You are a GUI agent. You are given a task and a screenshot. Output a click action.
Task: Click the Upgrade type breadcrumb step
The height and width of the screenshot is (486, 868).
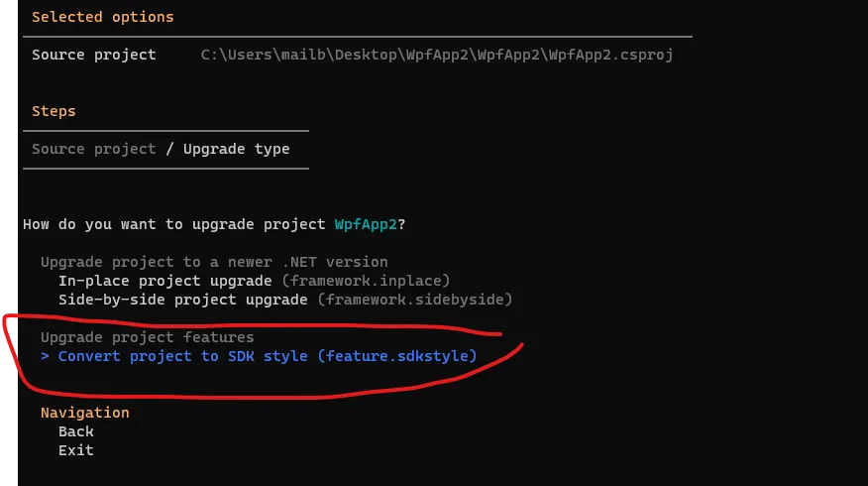[x=237, y=149]
